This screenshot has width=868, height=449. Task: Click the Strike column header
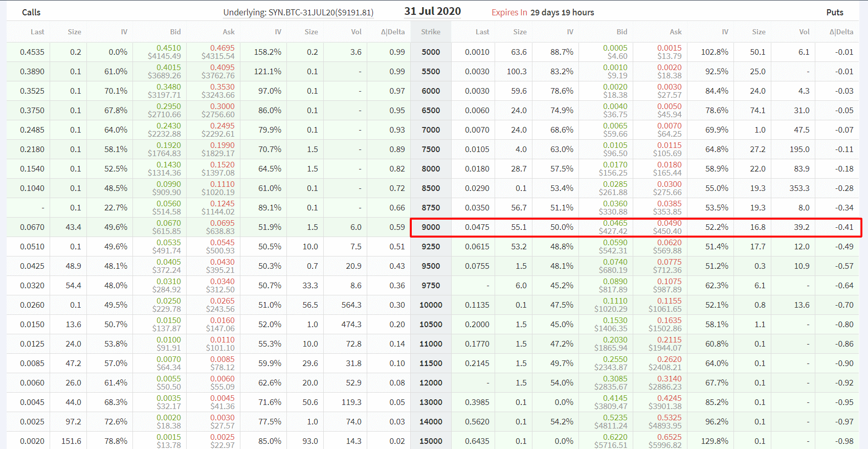tap(431, 32)
